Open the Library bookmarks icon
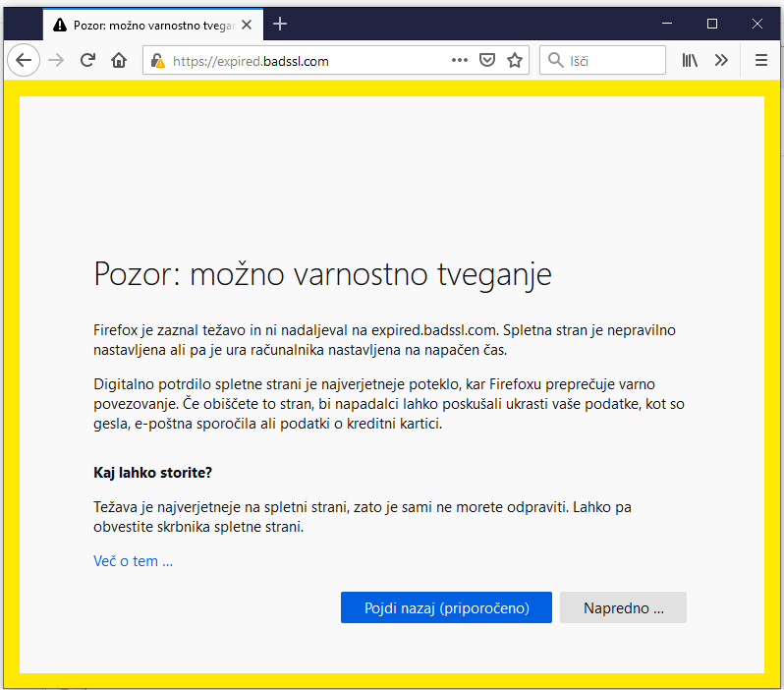This screenshot has width=784, height=690. pyautogui.click(x=690, y=61)
